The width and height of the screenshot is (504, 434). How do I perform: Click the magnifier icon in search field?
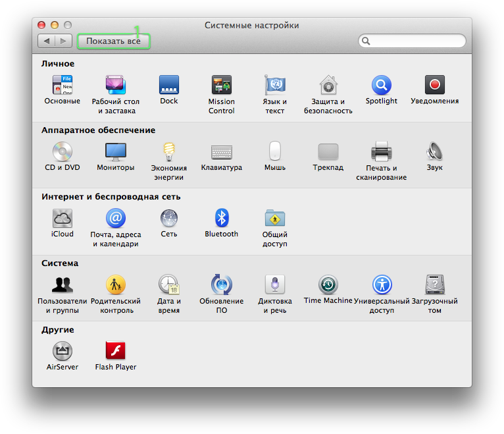point(366,41)
